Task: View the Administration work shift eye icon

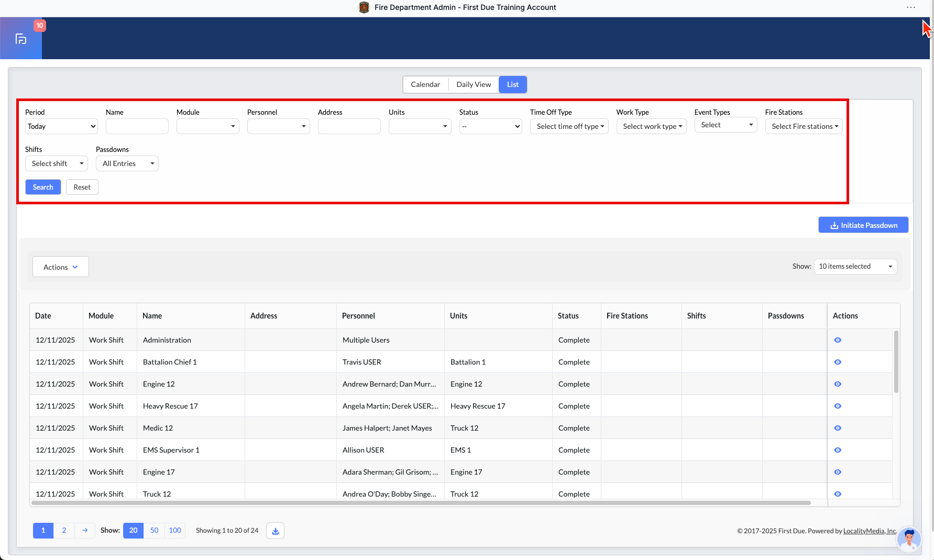Action: 838,340
